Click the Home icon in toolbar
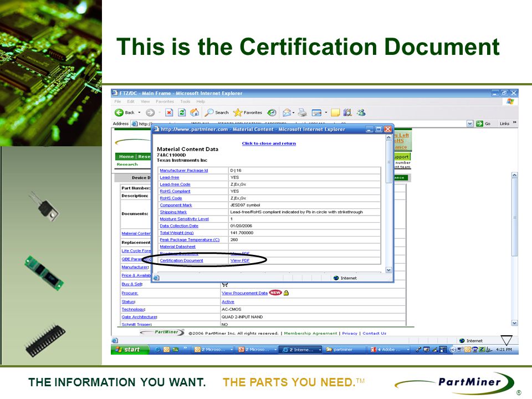The width and height of the screenshot is (532, 399). (195, 112)
